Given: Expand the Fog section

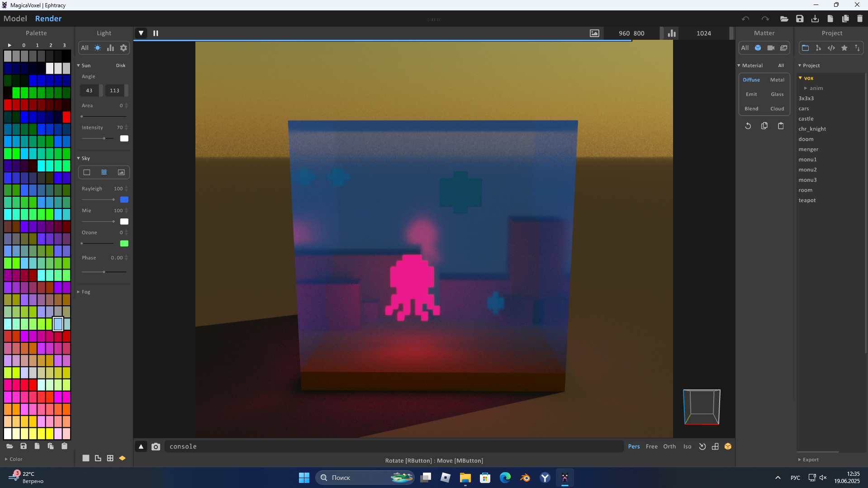Looking at the screenshot, I should click(x=78, y=292).
